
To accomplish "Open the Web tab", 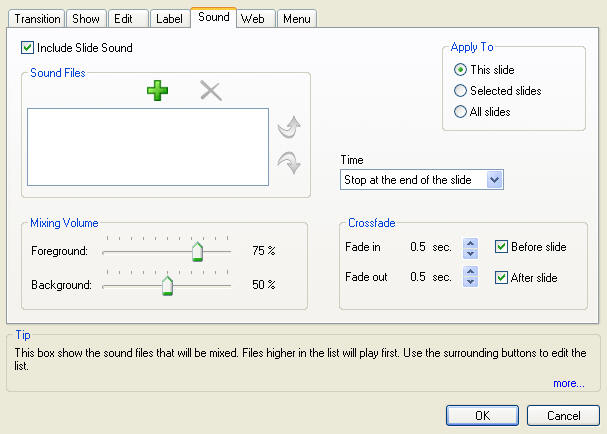I will (x=255, y=19).
